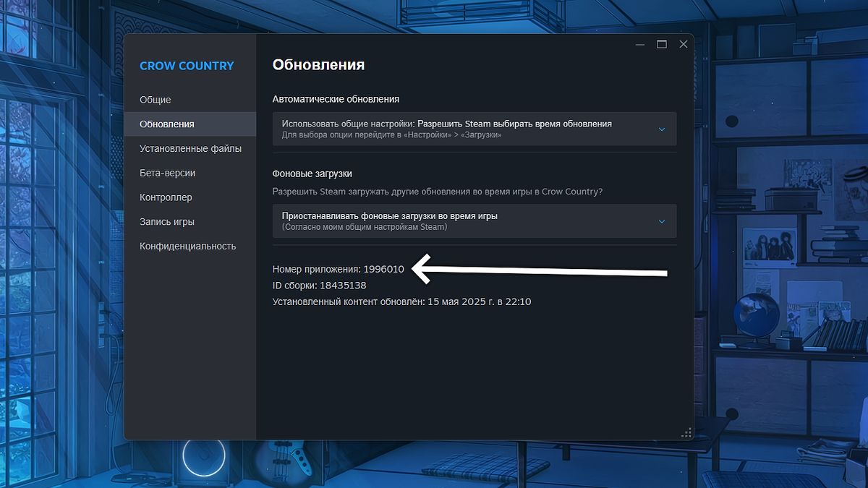868x488 pixels.
Task: Expand the automatic updates dropdown
Action: click(475, 129)
